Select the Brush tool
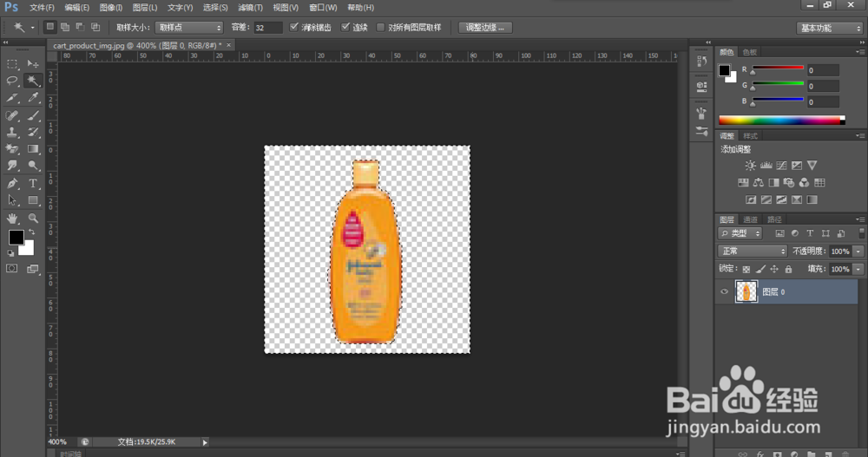 33,115
